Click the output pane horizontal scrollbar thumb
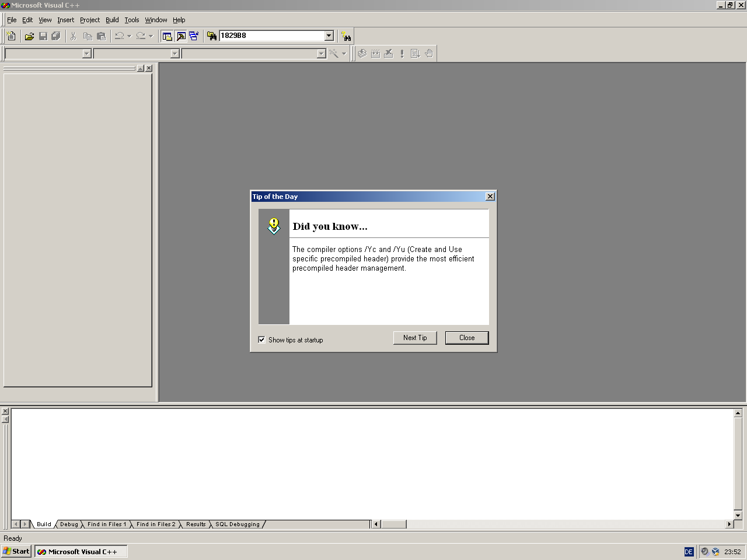 (393, 524)
